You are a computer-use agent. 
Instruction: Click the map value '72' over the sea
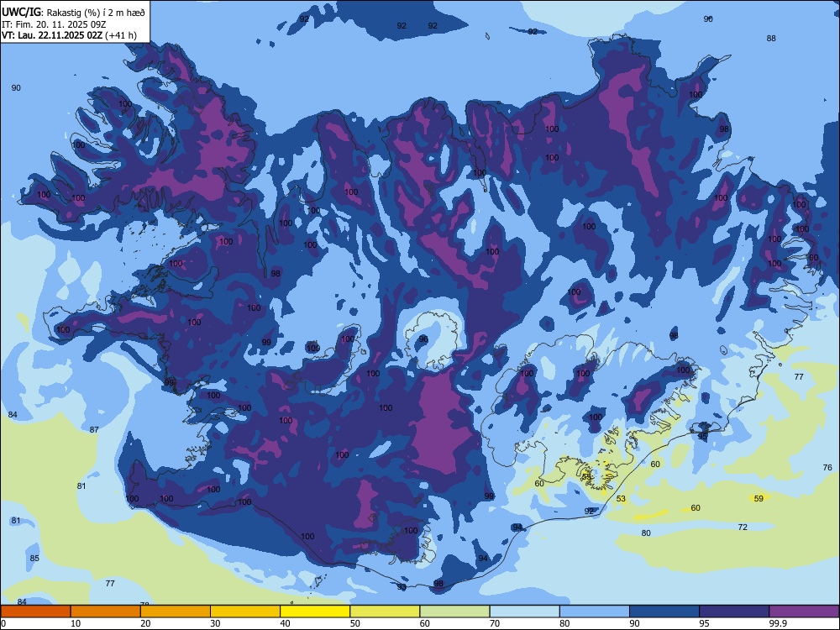[x=743, y=528]
